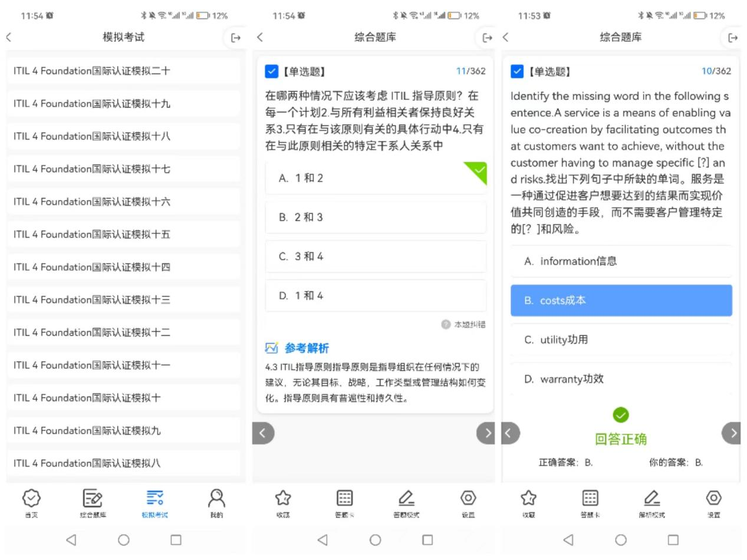747x560 pixels.
Task: Open ITIL 4 Foundation国际认证模拟十三
Action: (124, 300)
